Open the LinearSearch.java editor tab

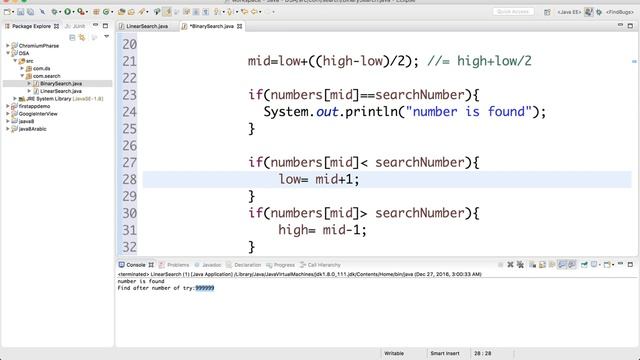[147, 26]
